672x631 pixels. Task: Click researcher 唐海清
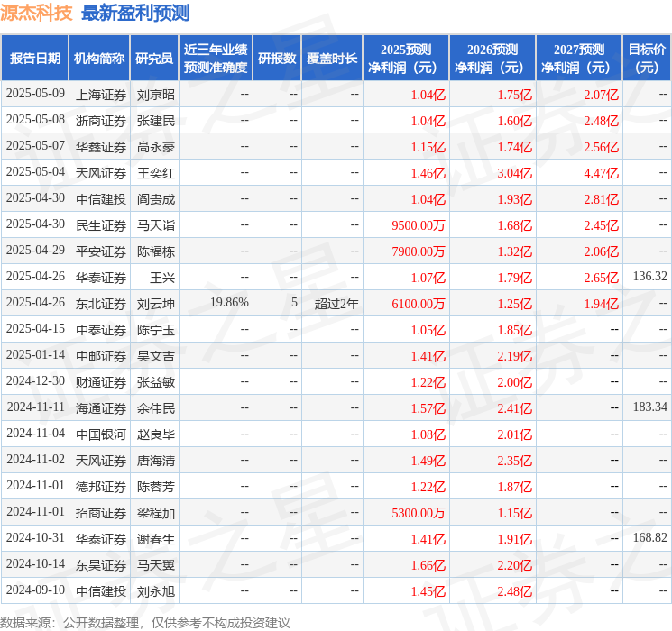155,461
